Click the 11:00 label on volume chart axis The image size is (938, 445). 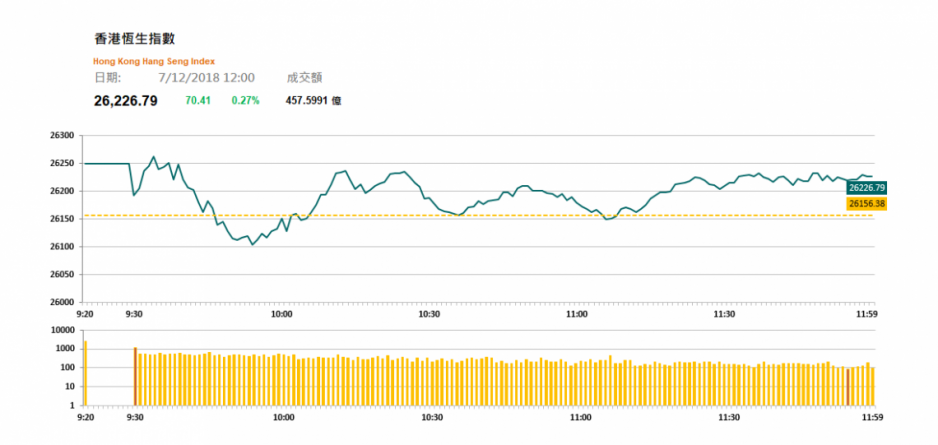(581, 417)
